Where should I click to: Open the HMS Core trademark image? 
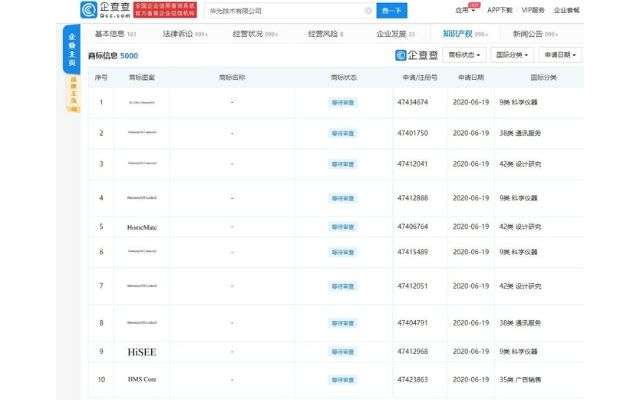coord(142,379)
